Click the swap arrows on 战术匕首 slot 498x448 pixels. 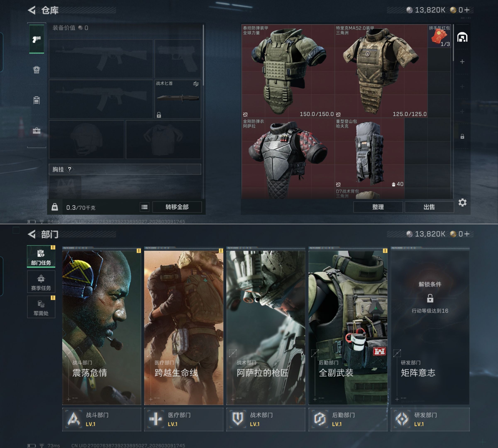point(196,84)
